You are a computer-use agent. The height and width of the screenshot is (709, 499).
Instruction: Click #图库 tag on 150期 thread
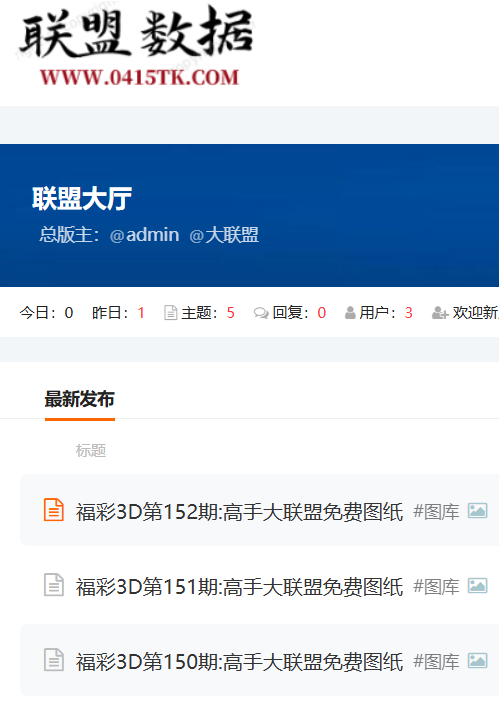[437, 662]
